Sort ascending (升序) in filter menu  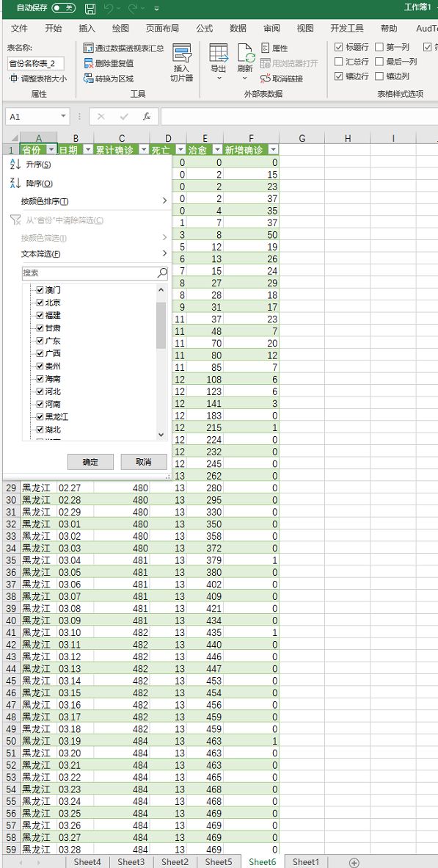[x=39, y=164]
